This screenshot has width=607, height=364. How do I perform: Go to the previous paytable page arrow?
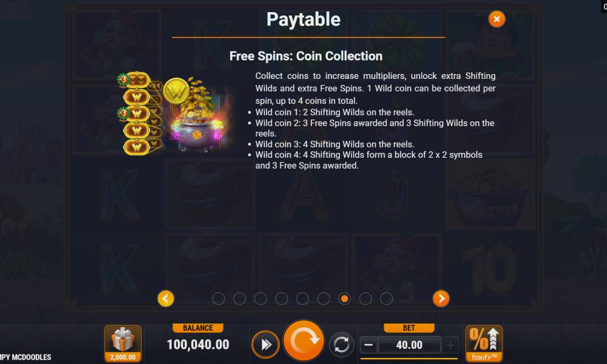[x=166, y=298]
